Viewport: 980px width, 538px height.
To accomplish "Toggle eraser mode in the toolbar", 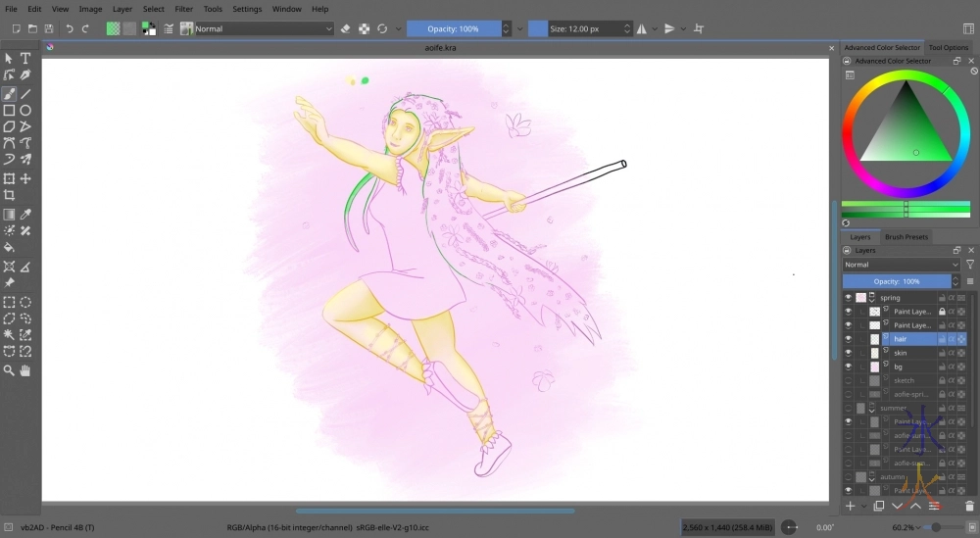I will [x=345, y=29].
